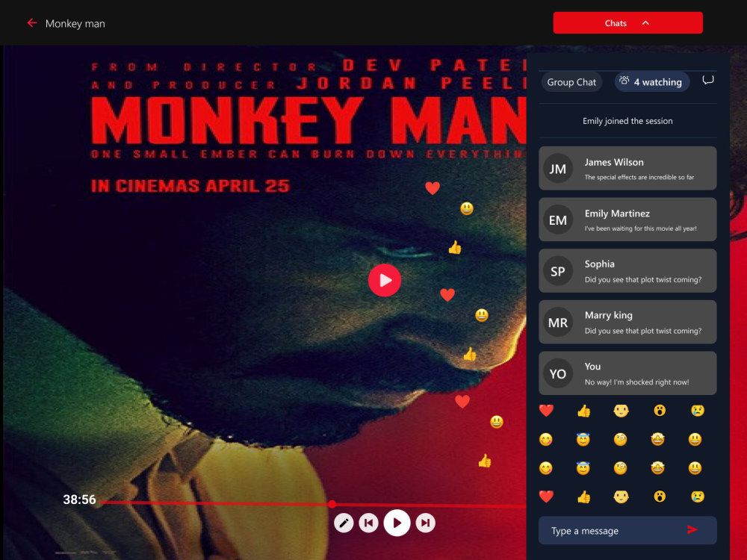Screen dimensions: 747x560
Task: Send heart emoji from top emoji row
Action: point(546,411)
